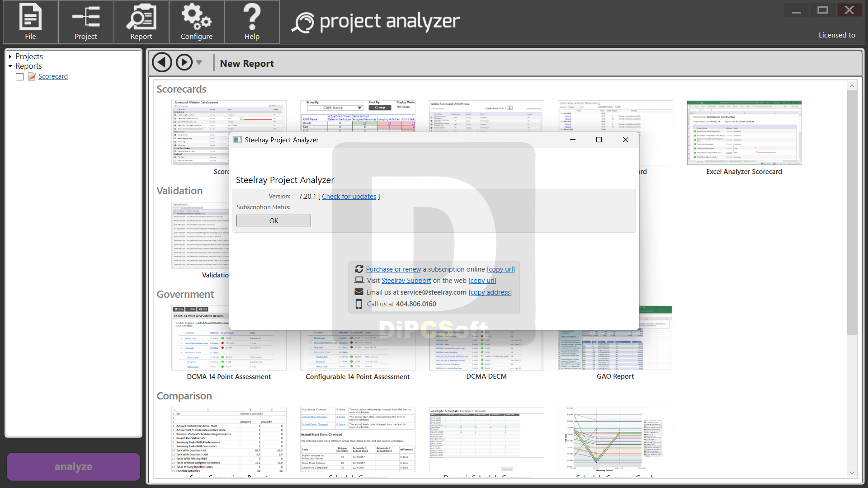The image size is (868, 488).
Task: Close the main Project Analyzer window
Action: 849,10
